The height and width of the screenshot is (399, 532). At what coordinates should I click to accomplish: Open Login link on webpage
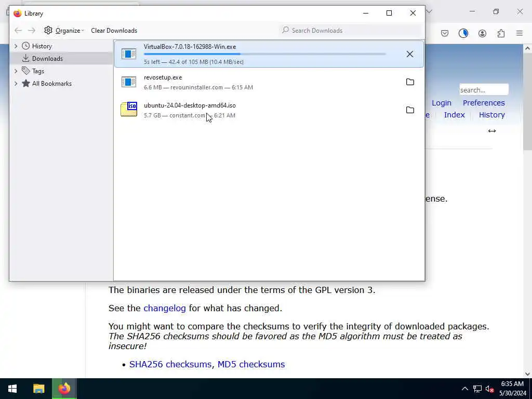[x=442, y=103]
